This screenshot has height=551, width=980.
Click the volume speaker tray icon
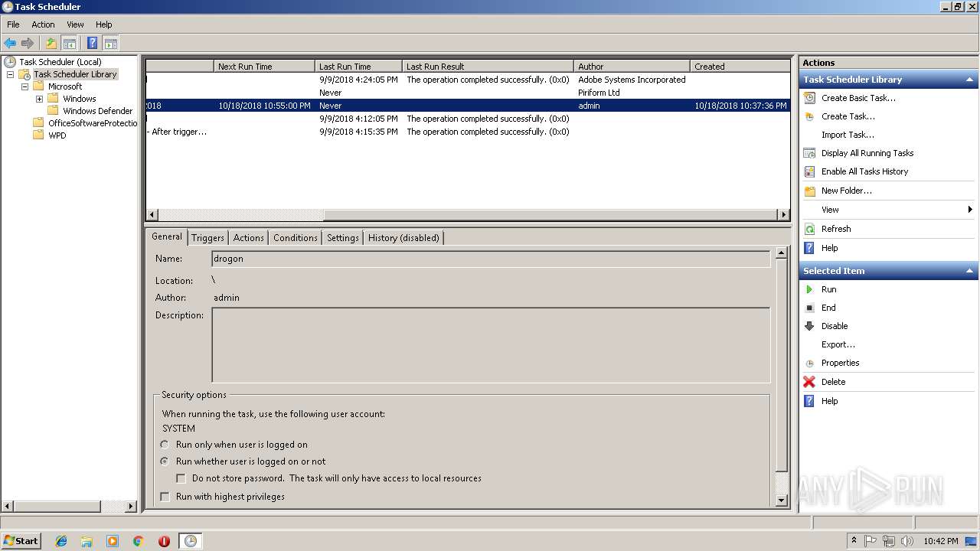(907, 541)
